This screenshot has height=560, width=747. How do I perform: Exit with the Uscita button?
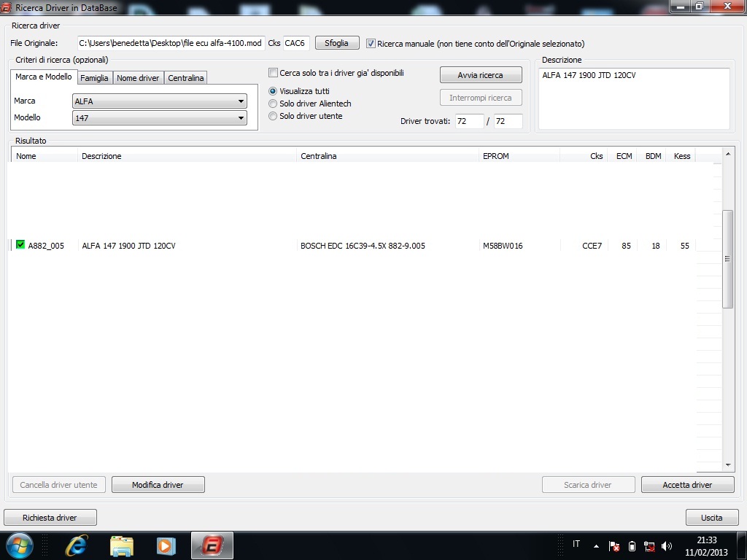(x=712, y=518)
